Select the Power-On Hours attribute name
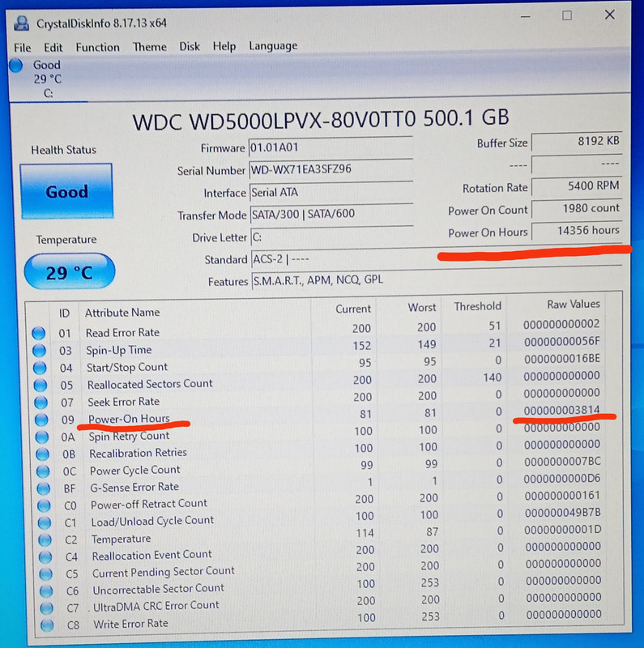644x648 pixels. (129, 419)
